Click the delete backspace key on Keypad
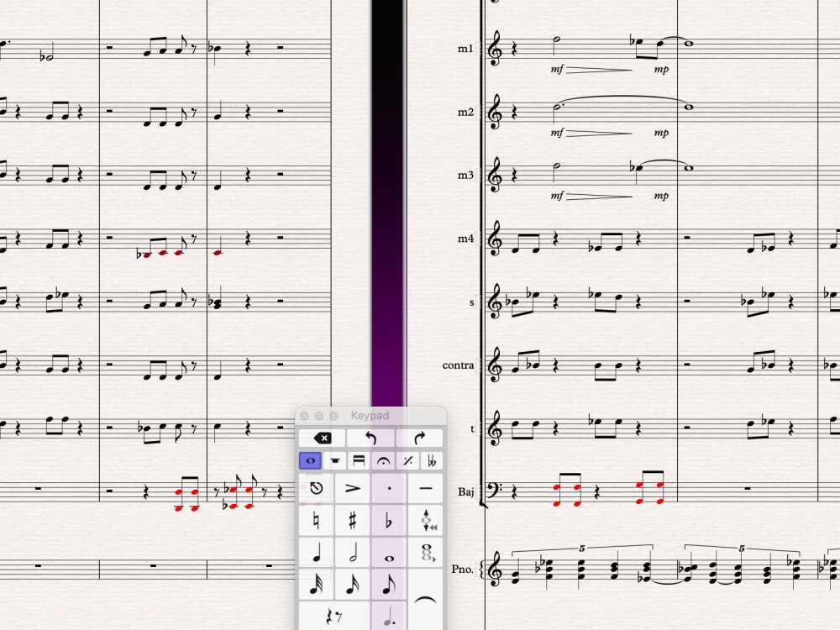Viewport: 840px width, 630px height. [322, 438]
